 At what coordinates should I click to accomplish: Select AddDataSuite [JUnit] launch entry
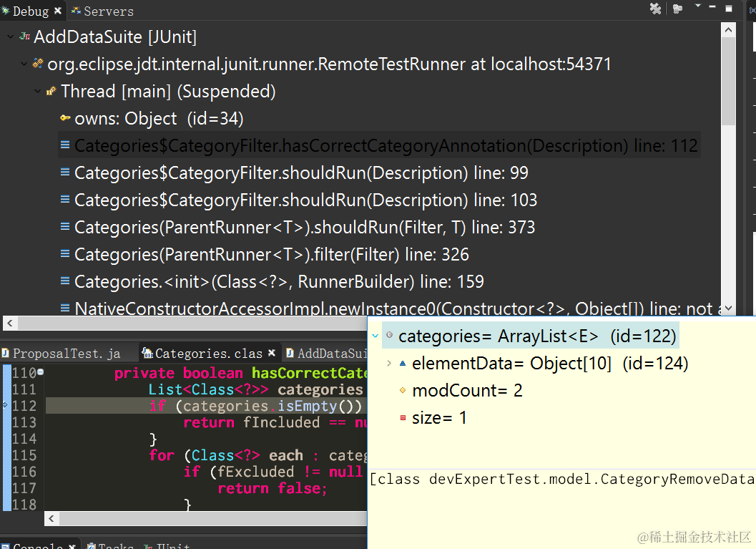114,37
